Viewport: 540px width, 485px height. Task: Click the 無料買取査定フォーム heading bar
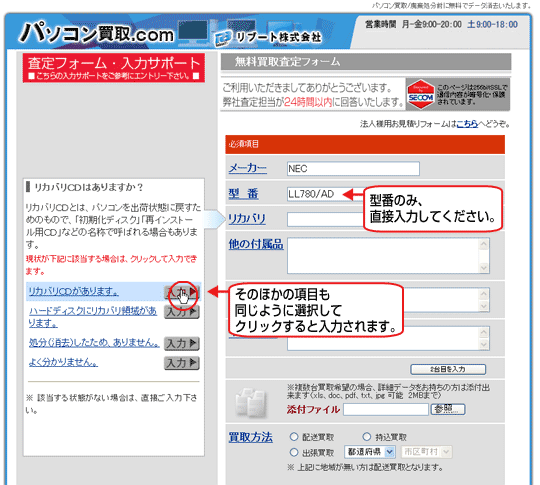pyautogui.click(x=366, y=62)
